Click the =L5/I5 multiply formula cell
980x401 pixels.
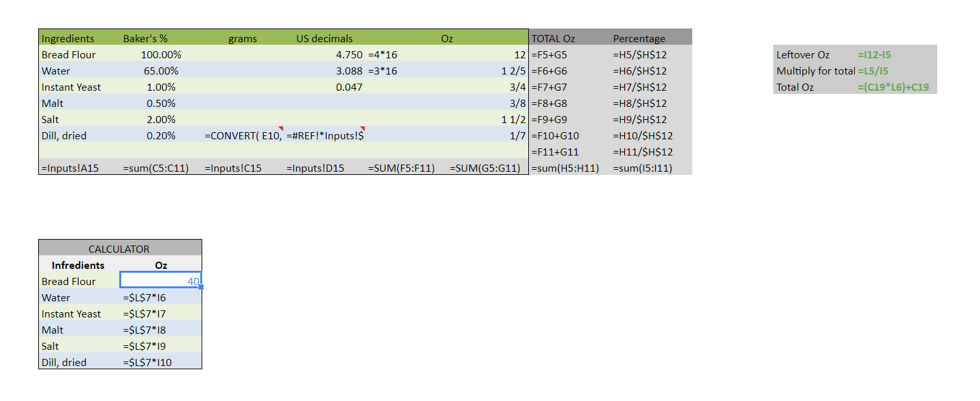click(x=872, y=71)
